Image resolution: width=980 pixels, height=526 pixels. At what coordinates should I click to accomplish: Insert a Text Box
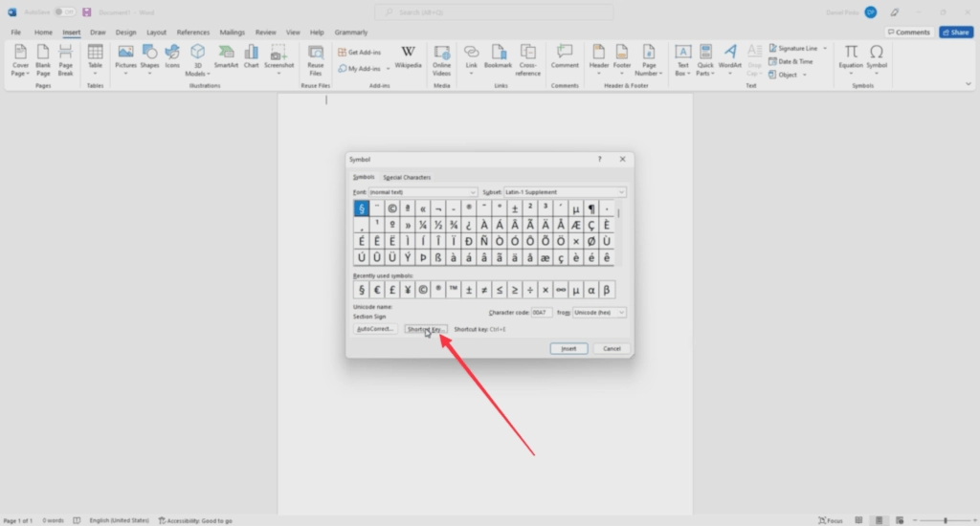[682, 60]
